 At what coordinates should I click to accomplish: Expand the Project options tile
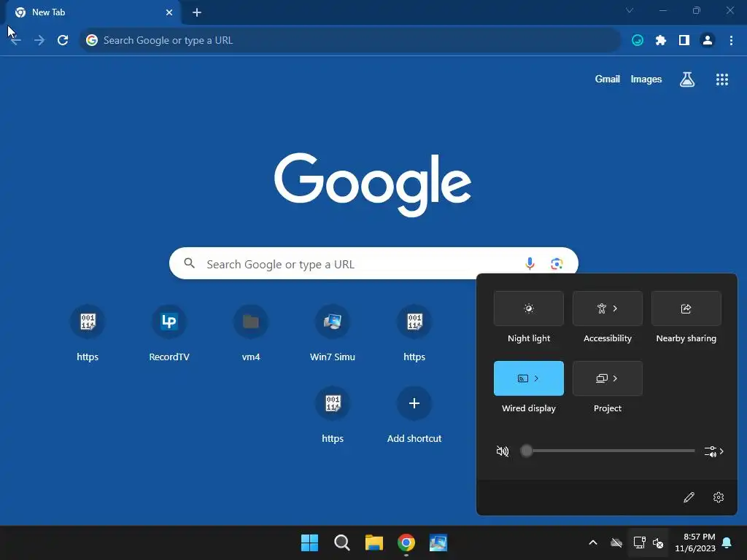coord(608,378)
